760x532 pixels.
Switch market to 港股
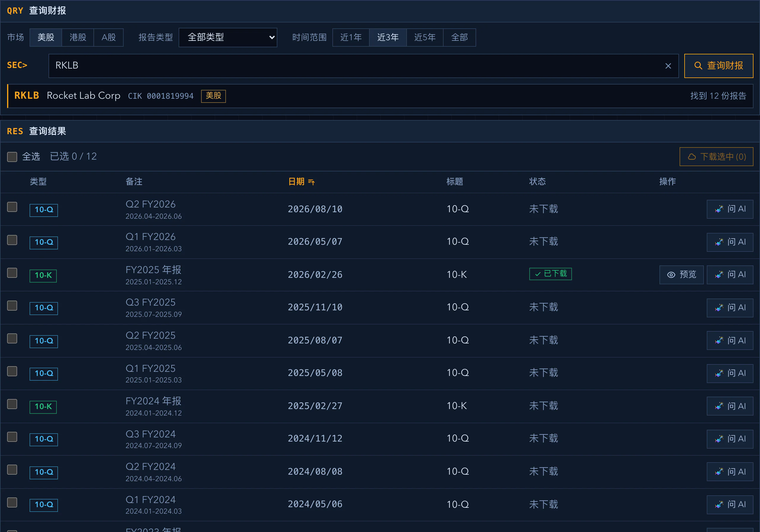coord(78,37)
